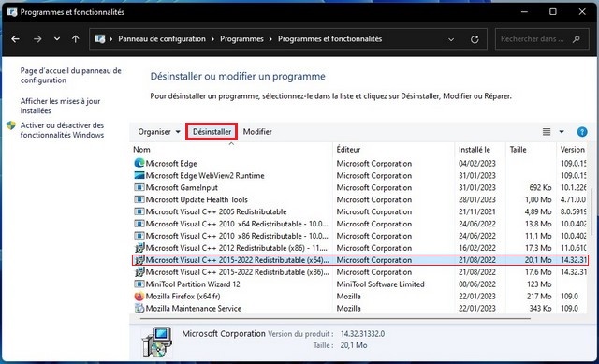Open Panneau de configuration breadcrumb
The image size is (599, 364).
tap(162, 39)
